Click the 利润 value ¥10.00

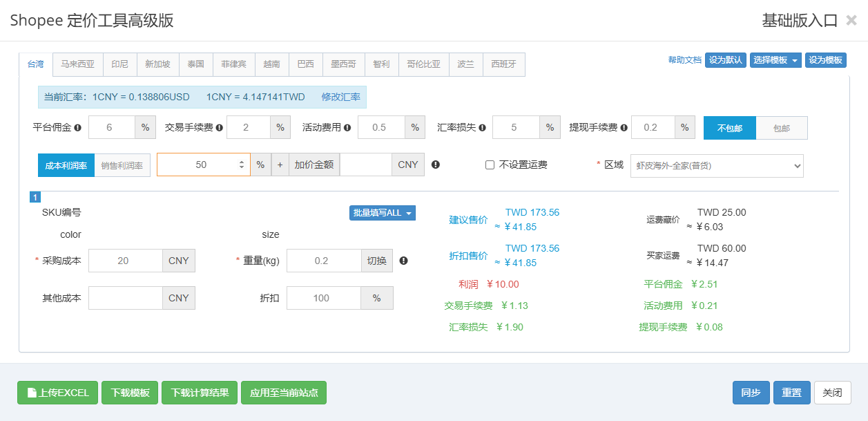click(503, 284)
